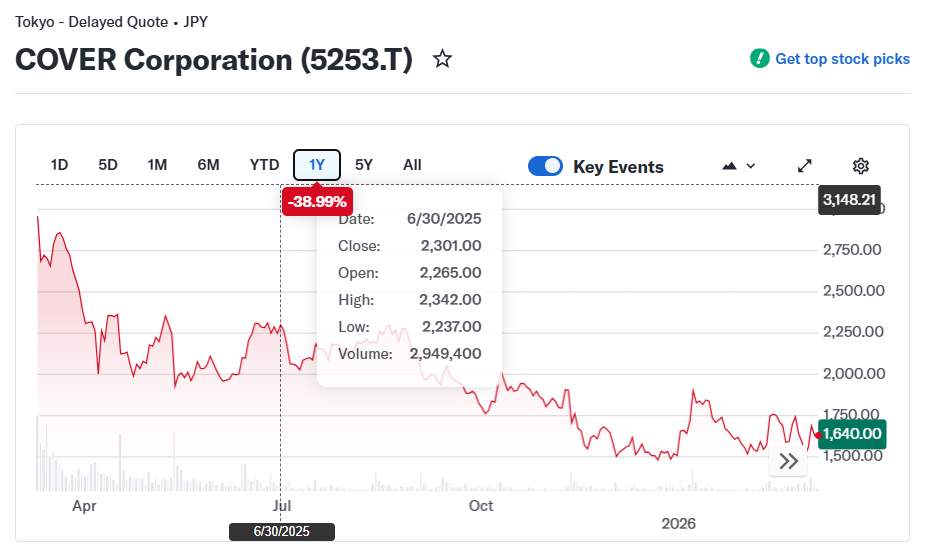
Task: Click the Oct axis label
Action: pos(481,506)
